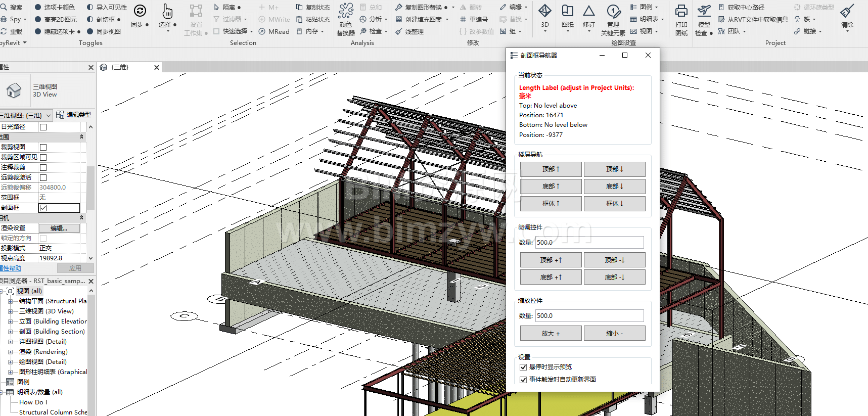The width and height of the screenshot is (868, 416).
Task: Click the 清除 clear icon
Action: [847, 11]
